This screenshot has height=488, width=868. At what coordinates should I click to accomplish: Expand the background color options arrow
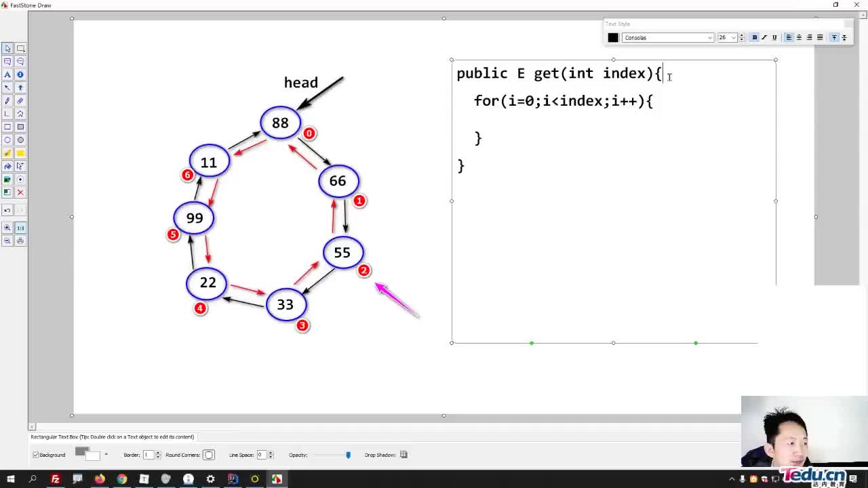106,453
